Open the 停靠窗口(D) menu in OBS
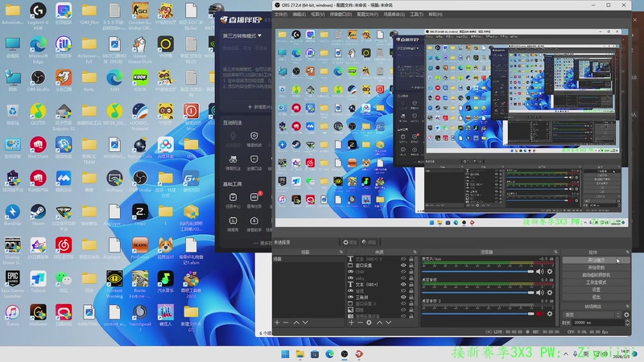644x362 pixels. point(341,14)
